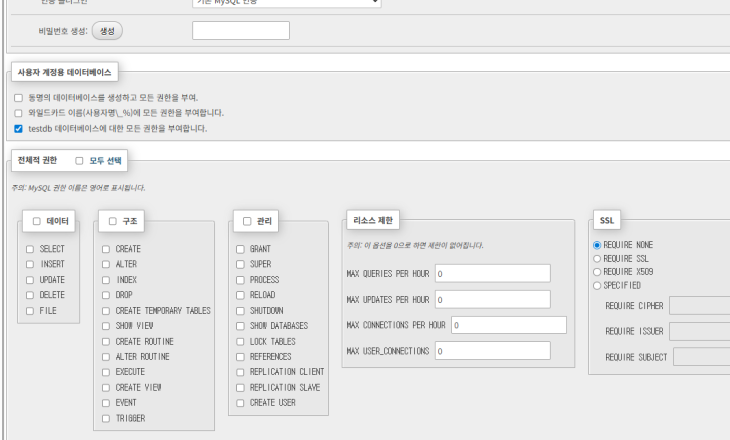The width and height of the screenshot is (730, 440).
Task: Enable the SHOW DATABASES privilege
Action: point(240,326)
